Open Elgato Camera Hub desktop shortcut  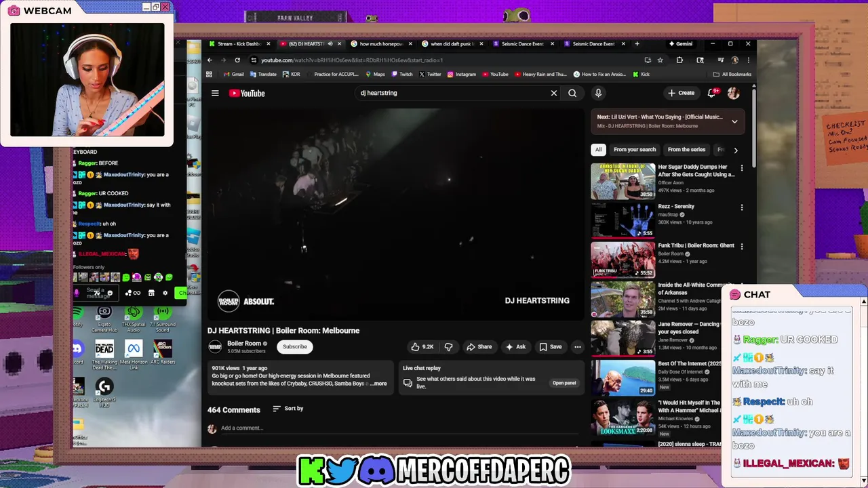tap(104, 320)
